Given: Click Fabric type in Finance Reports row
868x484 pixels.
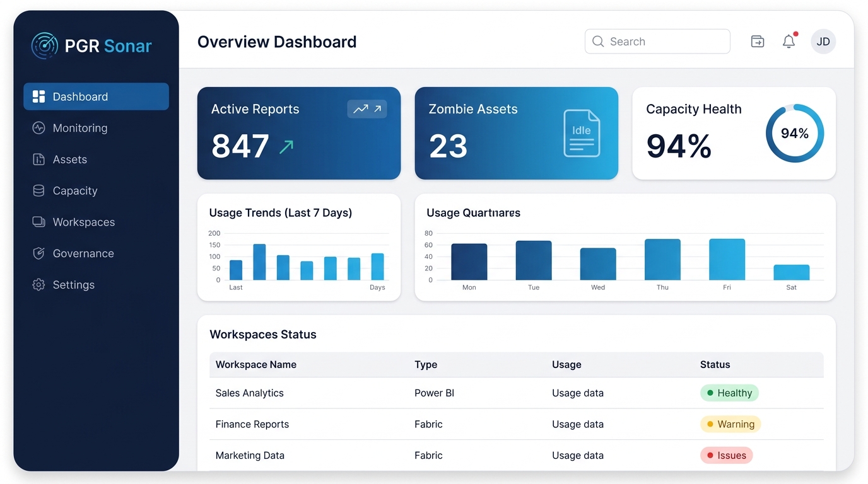Looking at the screenshot, I should pos(428,424).
